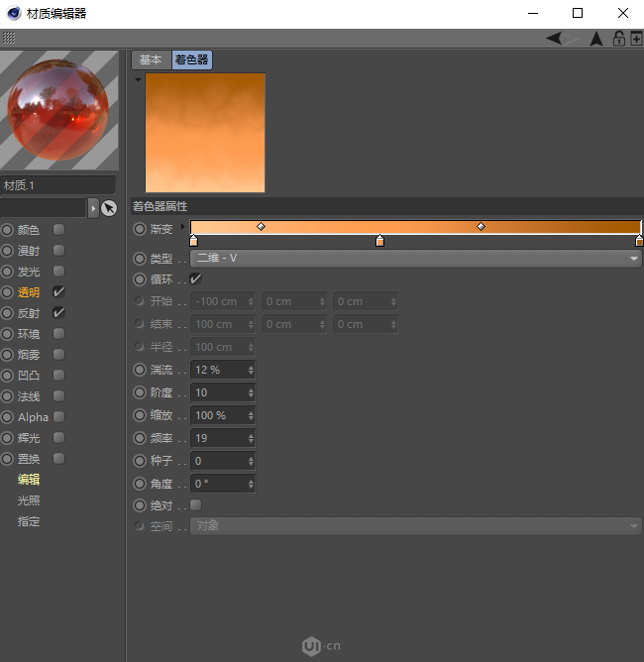This screenshot has width=644, height=662.
Task: Disable the 透明 channel checkbox
Action: pyautogui.click(x=59, y=292)
